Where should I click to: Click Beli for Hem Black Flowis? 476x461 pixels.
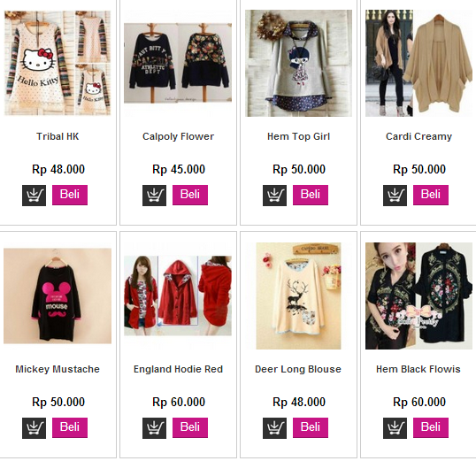click(431, 427)
